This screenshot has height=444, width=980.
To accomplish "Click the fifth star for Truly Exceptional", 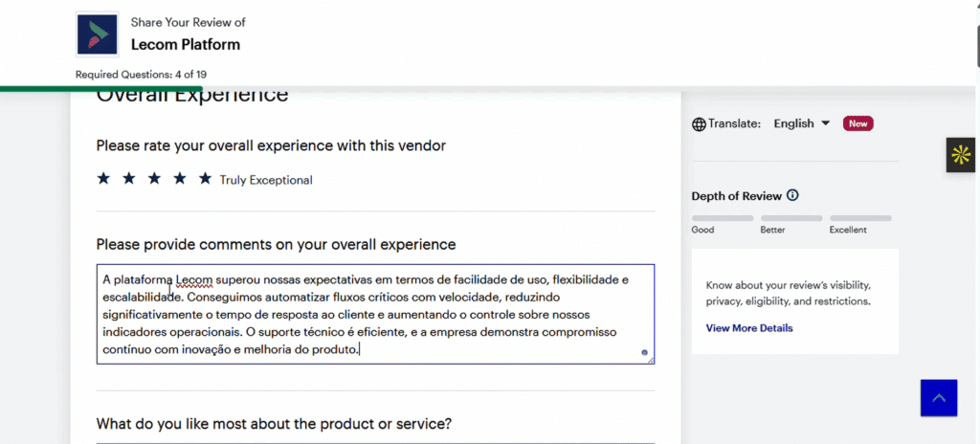I will pos(205,179).
